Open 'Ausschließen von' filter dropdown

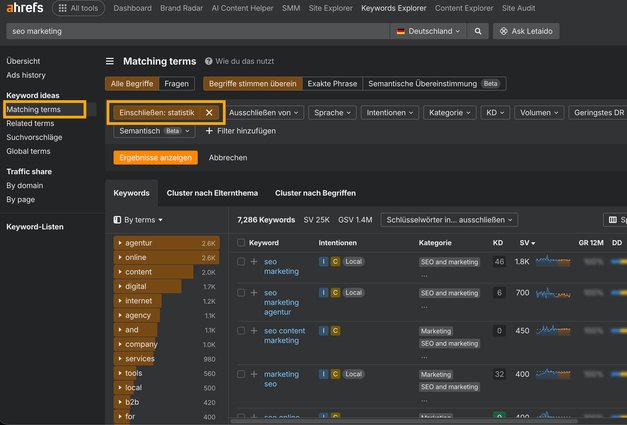point(264,113)
